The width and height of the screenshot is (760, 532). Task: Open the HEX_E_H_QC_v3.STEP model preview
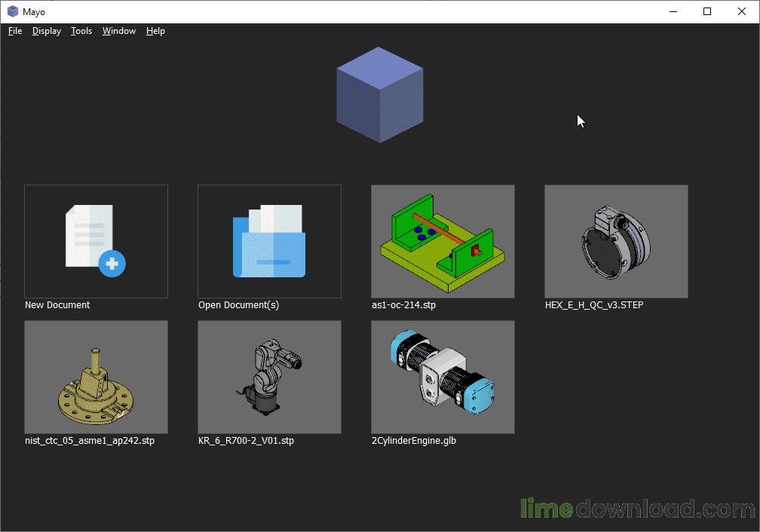click(616, 241)
